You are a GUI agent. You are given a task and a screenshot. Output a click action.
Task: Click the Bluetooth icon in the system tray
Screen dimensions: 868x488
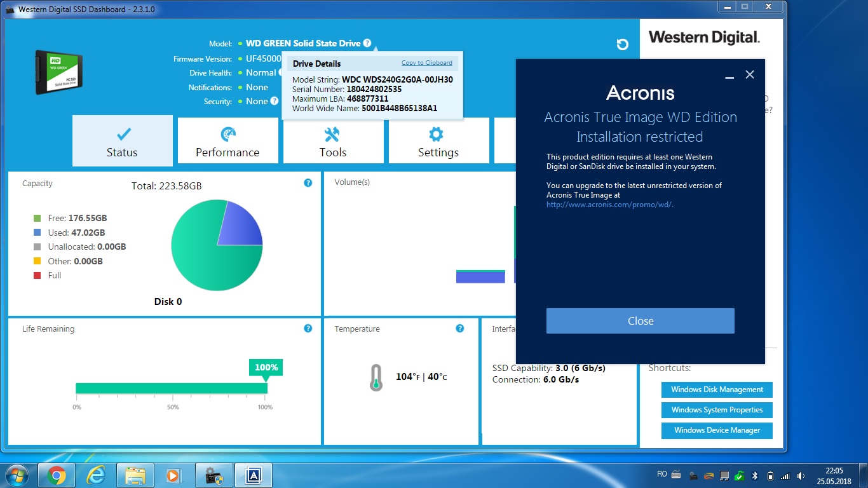coord(756,475)
